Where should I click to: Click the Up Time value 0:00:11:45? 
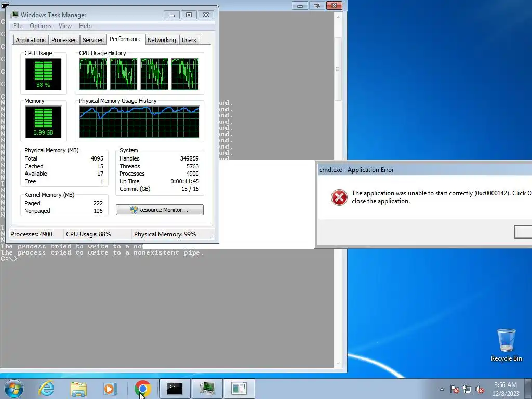[184, 181]
